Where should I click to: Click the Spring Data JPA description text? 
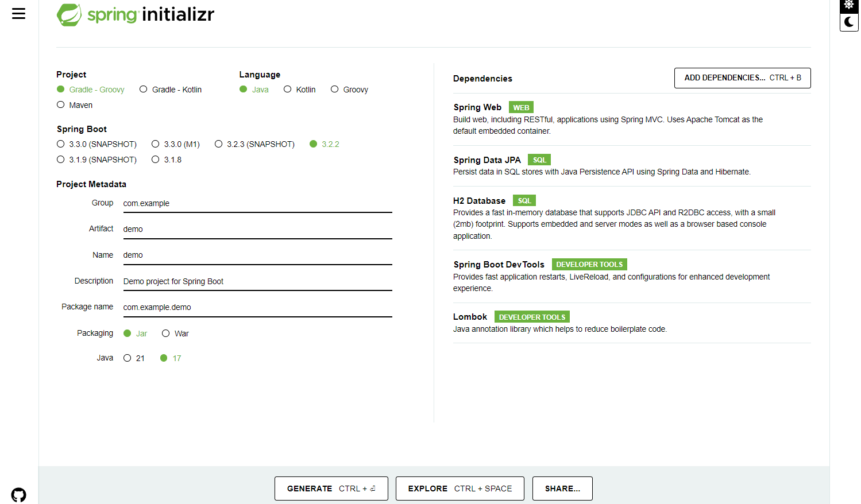602,172
